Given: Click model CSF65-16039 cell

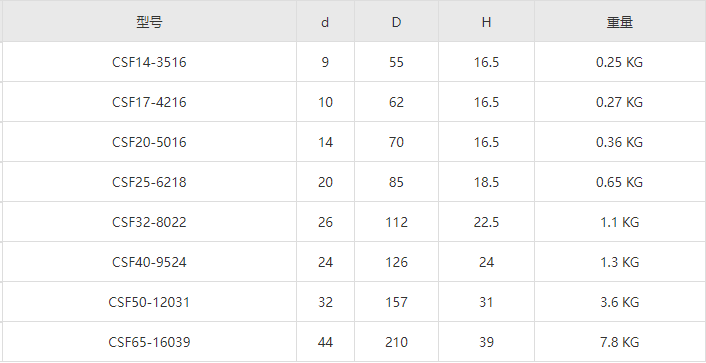Looking at the screenshot, I should 149,342.
